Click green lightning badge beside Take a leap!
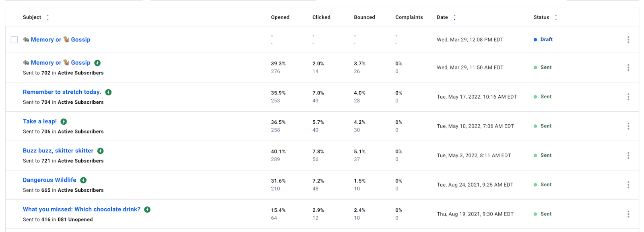The image size is (644, 232). (64, 121)
